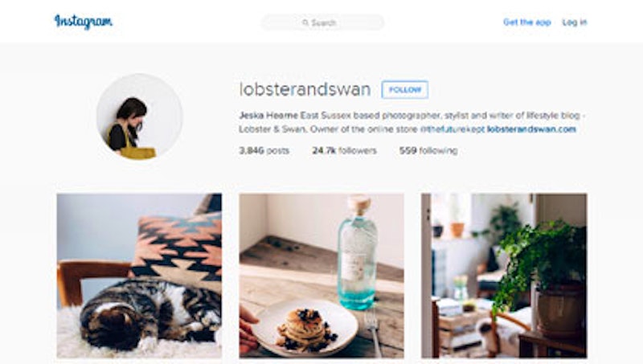Show the 24.7k followers list

click(x=344, y=150)
